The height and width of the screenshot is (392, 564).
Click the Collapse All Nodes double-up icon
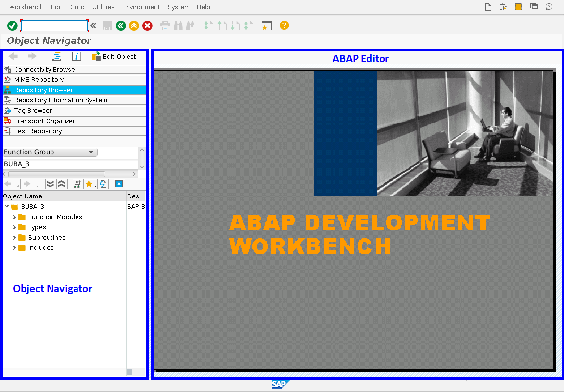62,184
